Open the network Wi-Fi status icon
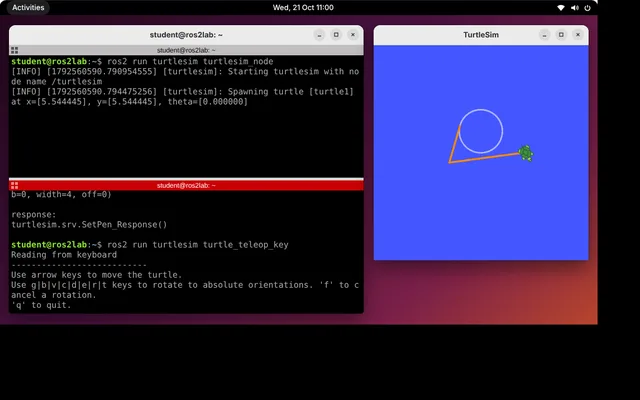The image size is (640, 400). pos(561,8)
